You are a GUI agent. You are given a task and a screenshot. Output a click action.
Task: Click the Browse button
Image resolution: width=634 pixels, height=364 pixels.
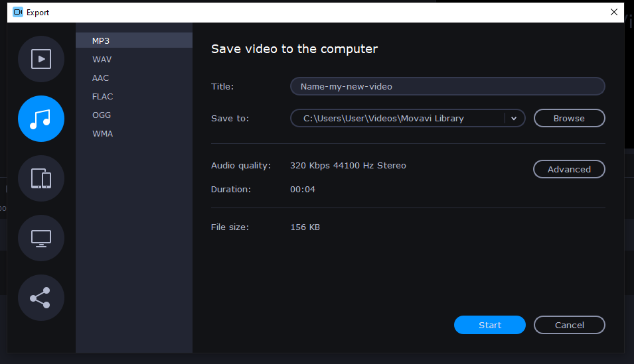[x=569, y=118]
